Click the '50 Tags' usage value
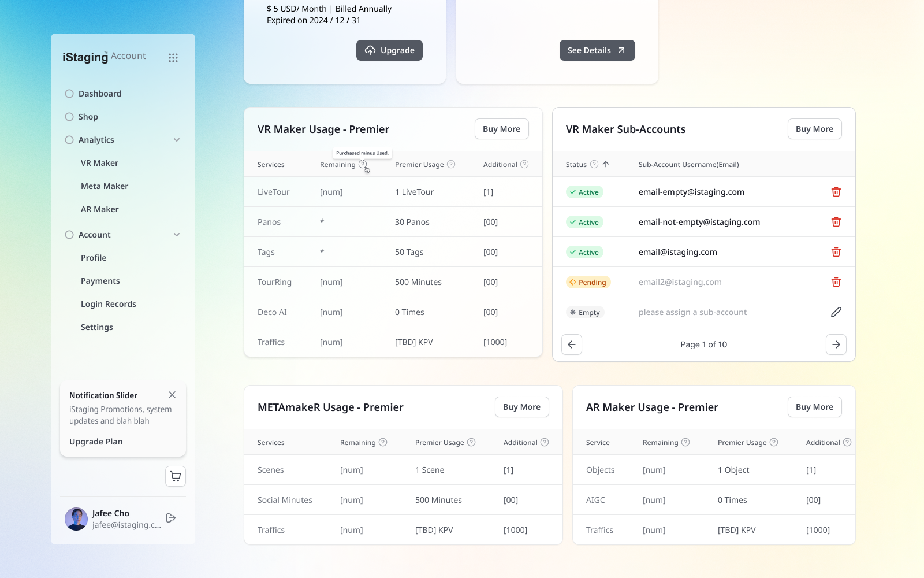This screenshot has width=924, height=578. click(409, 252)
